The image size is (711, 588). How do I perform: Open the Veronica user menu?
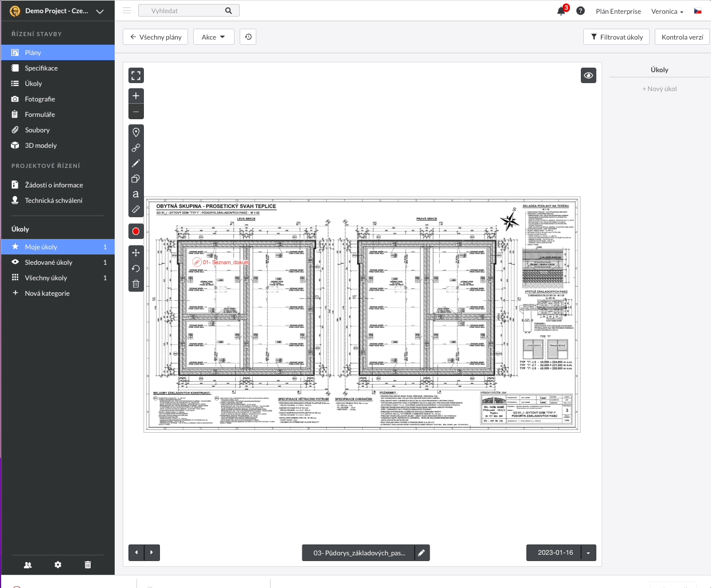[x=667, y=11]
